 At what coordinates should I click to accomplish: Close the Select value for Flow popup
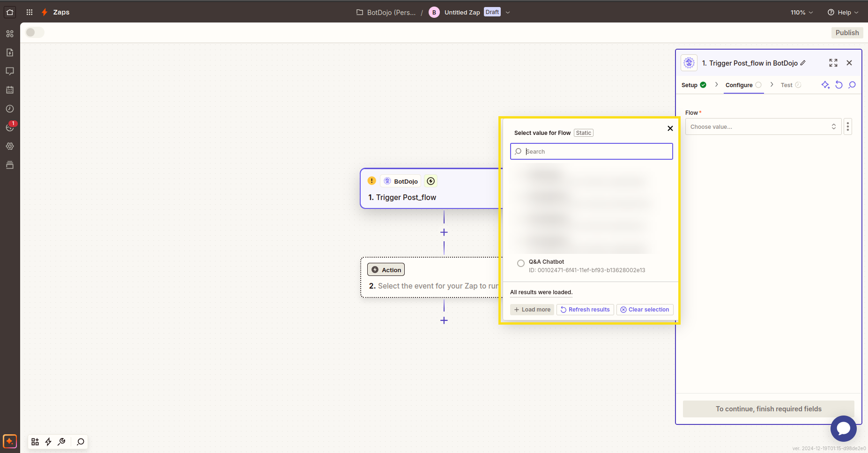click(x=670, y=128)
